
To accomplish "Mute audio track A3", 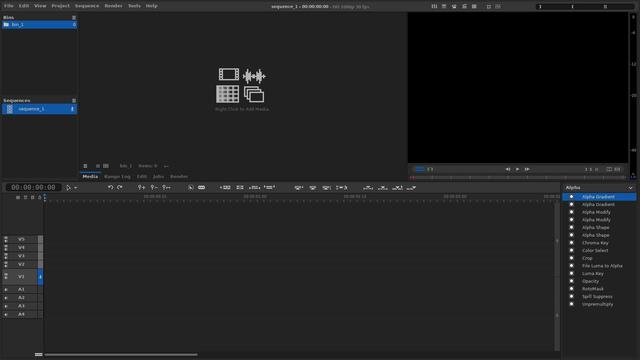I will pos(6,306).
